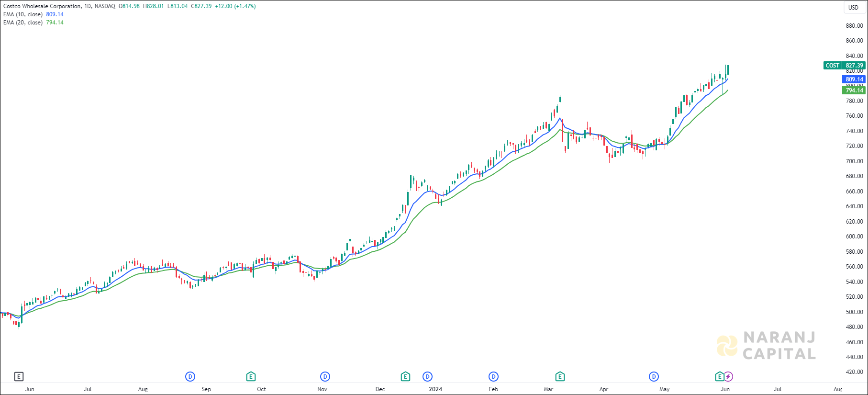Image resolution: width=868 pixels, height=395 pixels.
Task: Click the last green candle at the chart top
Action: (x=728, y=70)
